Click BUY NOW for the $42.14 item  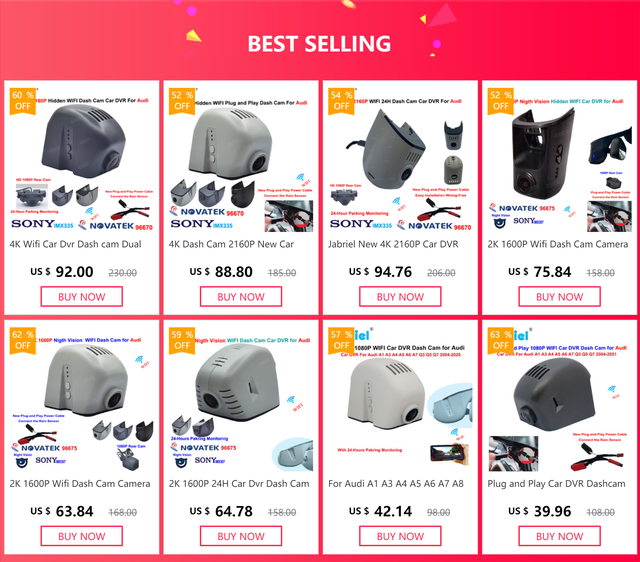[x=400, y=536]
